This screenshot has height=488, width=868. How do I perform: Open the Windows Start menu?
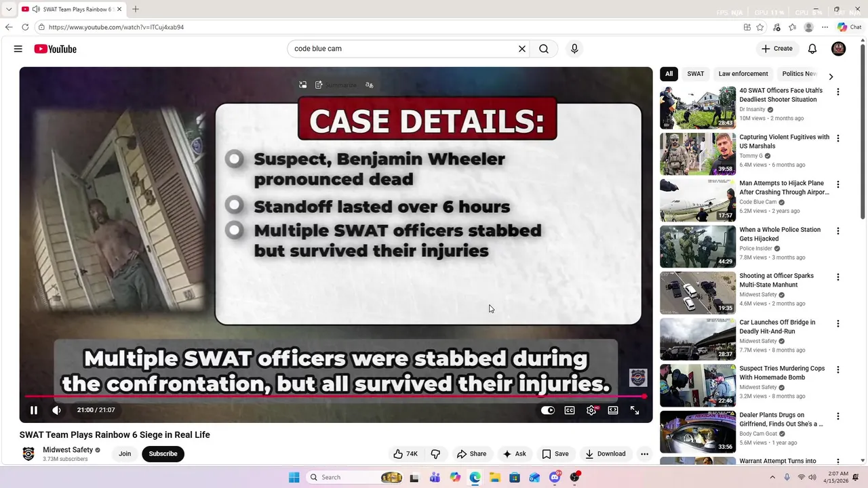pos(294,477)
